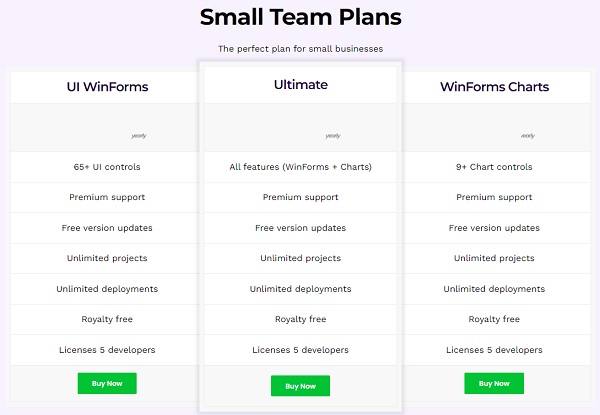Click the yearly label in UI WinForms
Screen dimensions: 600x415
pos(138,136)
